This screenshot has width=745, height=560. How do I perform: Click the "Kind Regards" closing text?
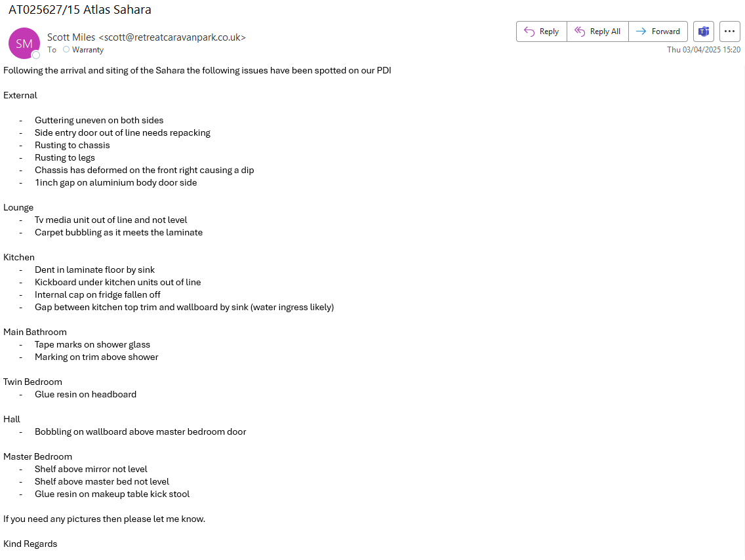click(x=30, y=544)
